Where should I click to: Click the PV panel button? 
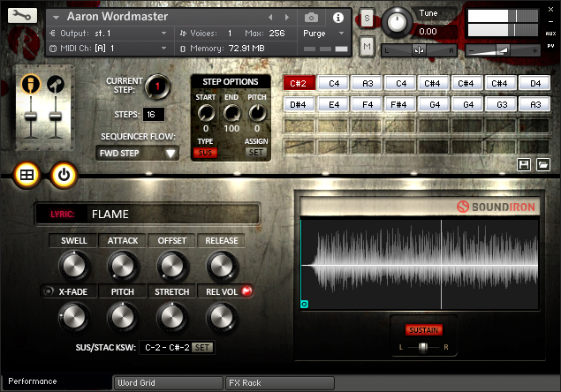coord(550,46)
